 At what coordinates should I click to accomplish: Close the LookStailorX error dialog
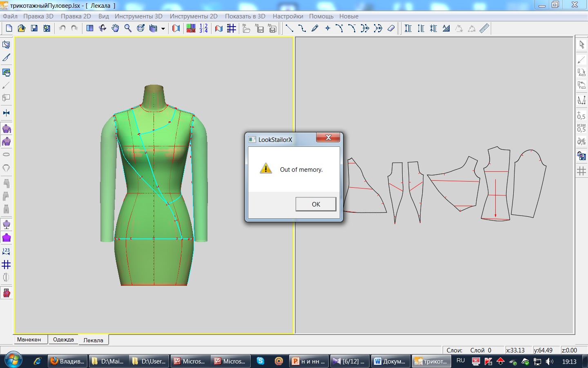tap(328, 138)
